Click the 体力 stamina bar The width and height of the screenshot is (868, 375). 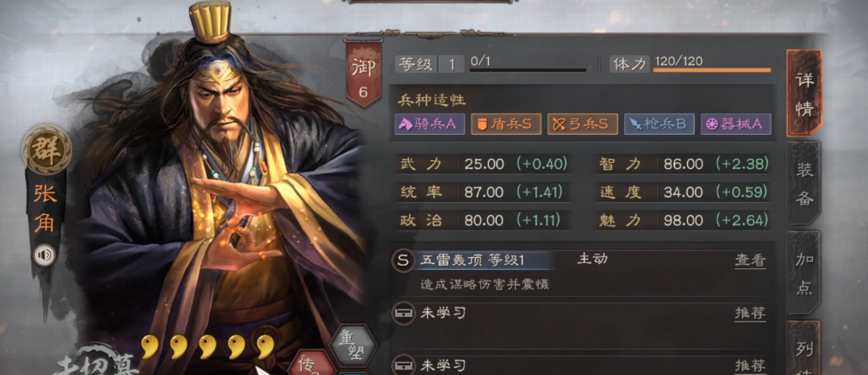(x=712, y=70)
